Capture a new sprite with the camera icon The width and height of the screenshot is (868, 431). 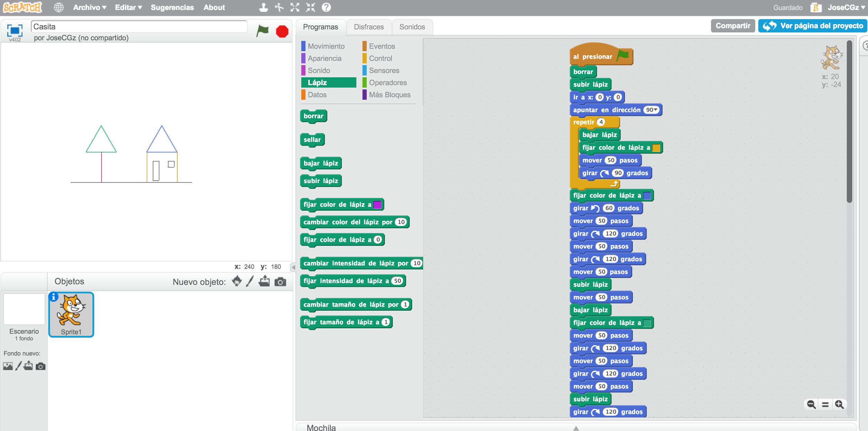(x=280, y=281)
